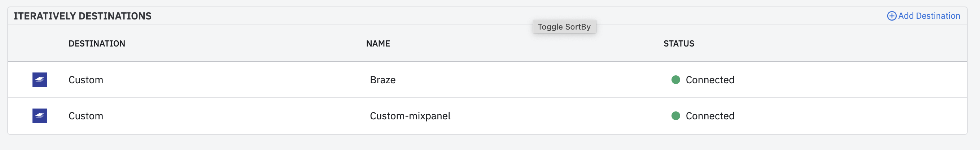Click Connected status text in Braze row

pyautogui.click(x=710, y=80)
